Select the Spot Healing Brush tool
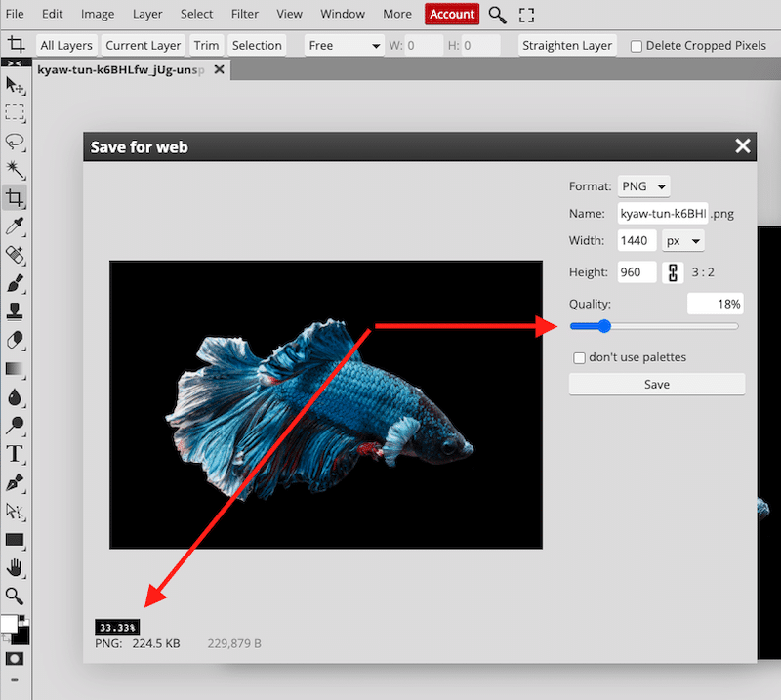 pyautogui.click(x=15, y=255)
